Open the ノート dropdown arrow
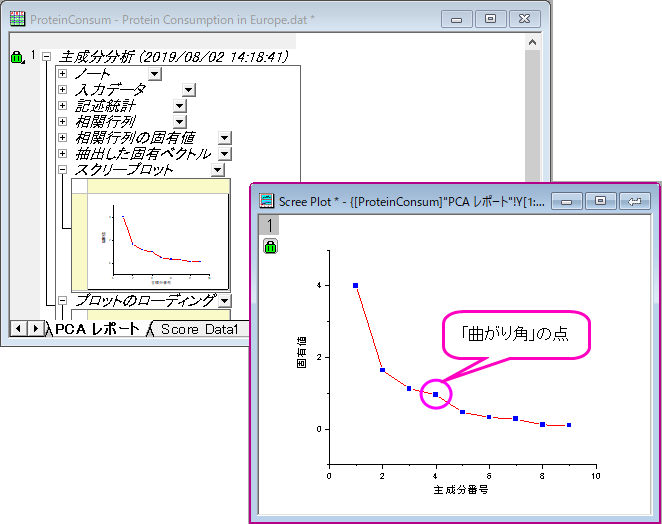Viewport: 662px width, 524px height. [x=155, y=74]
